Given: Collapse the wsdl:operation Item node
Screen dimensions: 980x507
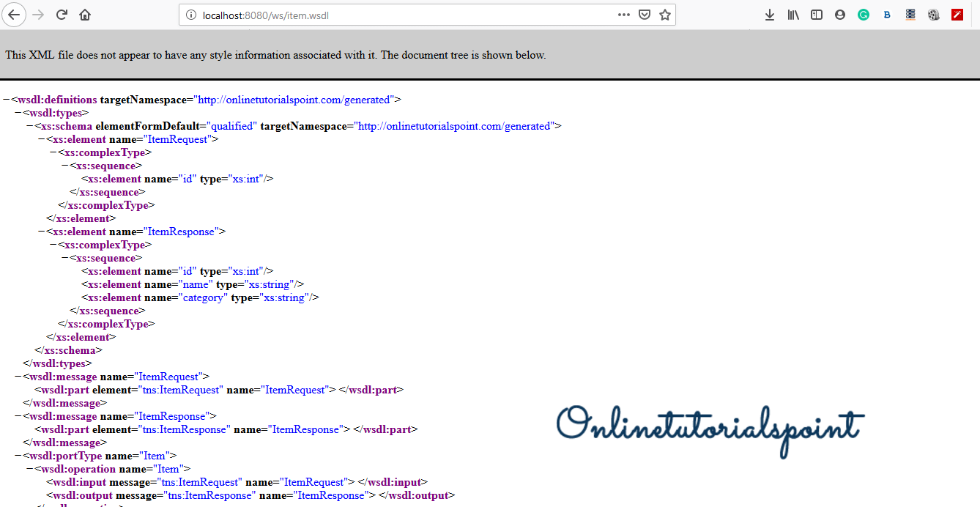Looking at the screenshot, I should click(30, 469).
